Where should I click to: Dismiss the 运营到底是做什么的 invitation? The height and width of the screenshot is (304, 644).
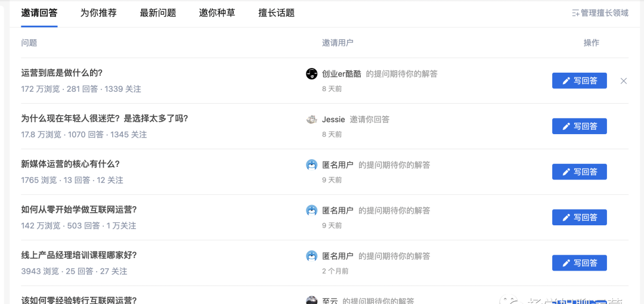624,81
